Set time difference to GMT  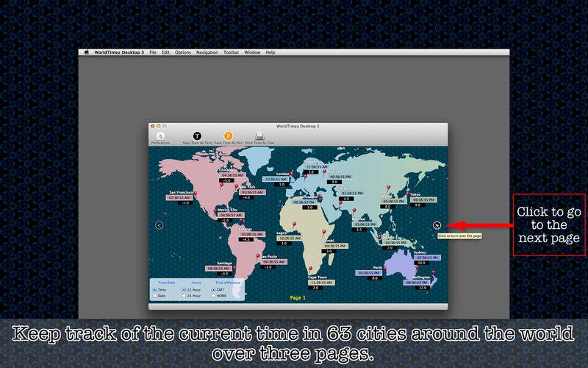tap(213, 290)
